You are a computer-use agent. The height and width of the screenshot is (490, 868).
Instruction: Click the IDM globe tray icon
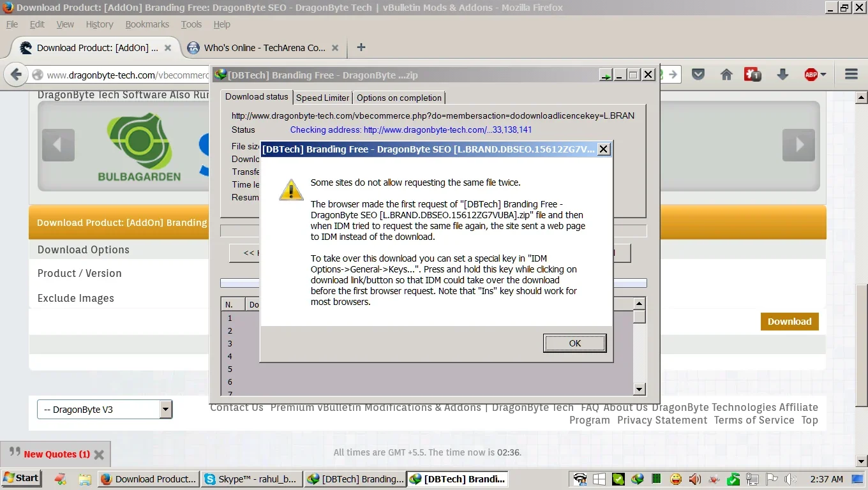click(x=637, y=479)
